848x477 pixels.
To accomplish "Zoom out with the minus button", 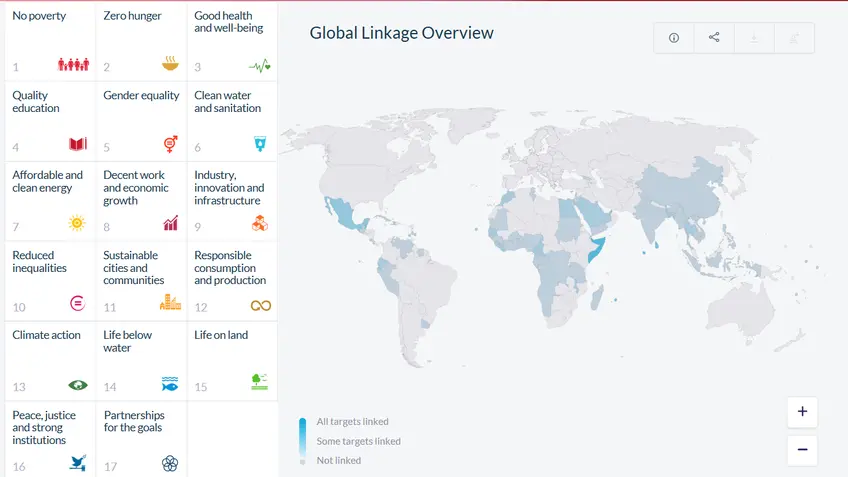I will click(802, 450).
